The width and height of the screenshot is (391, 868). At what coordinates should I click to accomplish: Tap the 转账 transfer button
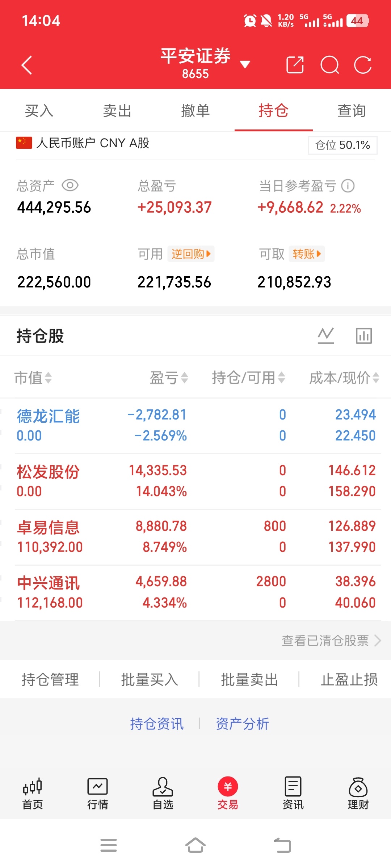click(307, 254)
